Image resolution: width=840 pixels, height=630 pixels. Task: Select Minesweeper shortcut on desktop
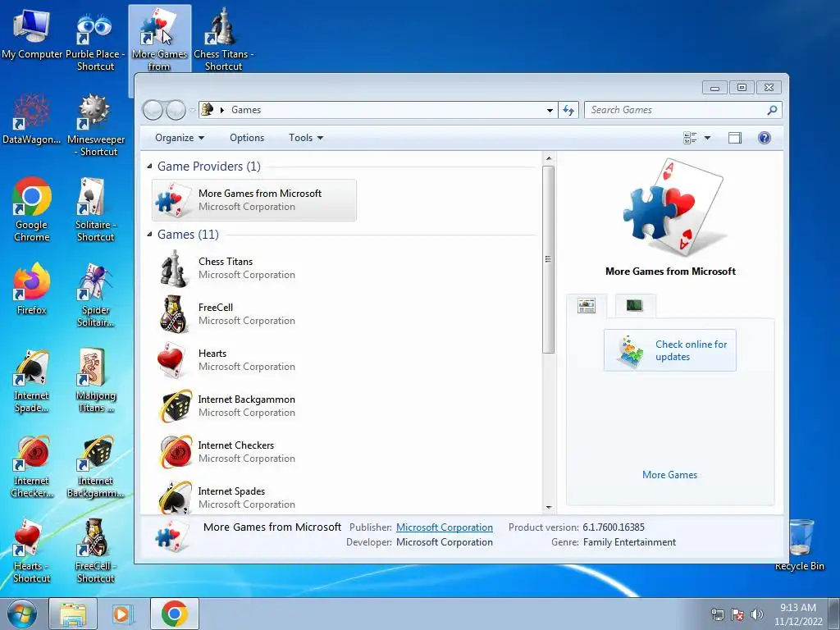95,126
